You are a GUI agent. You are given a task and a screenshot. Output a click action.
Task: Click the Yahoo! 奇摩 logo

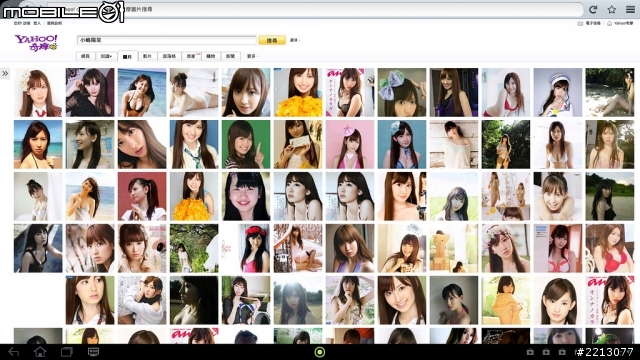coord(36,42)
